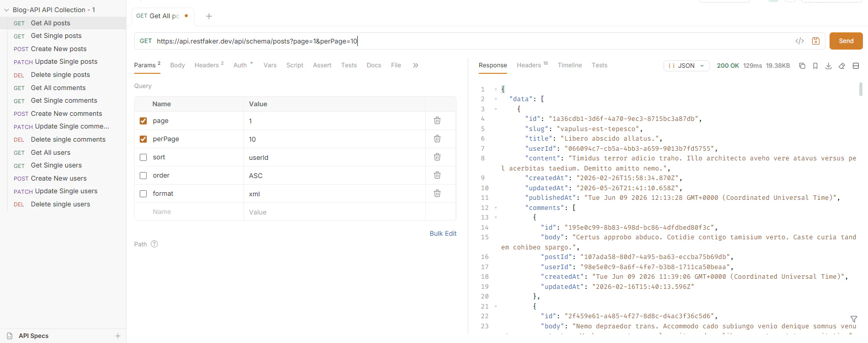Open a new request tab with plus
This screenshot has height=343, width=868.
(x=209, y=16)
